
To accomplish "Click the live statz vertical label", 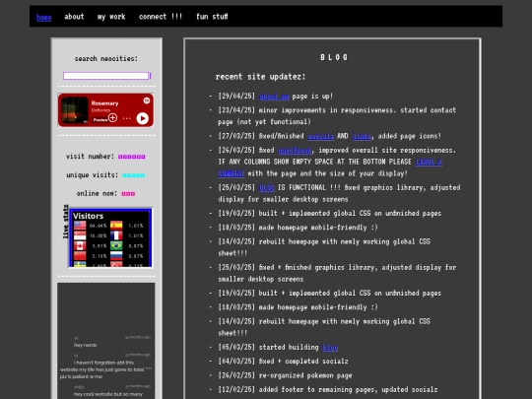I will [x=66, y=222].
